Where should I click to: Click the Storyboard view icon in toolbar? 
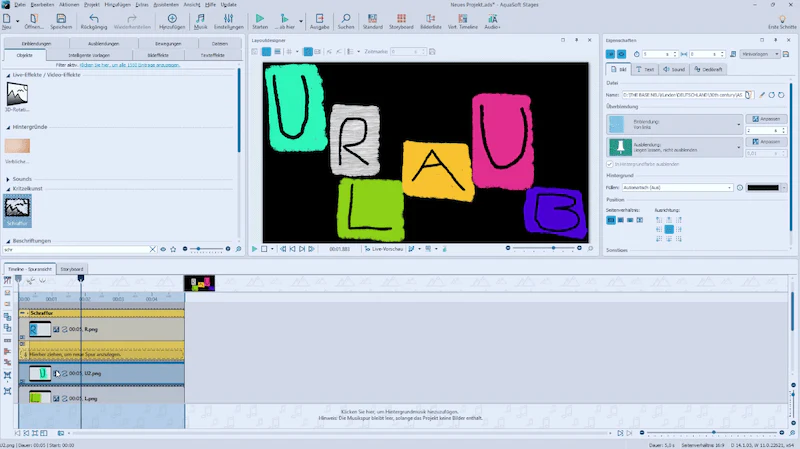click(x=401, y=19)
